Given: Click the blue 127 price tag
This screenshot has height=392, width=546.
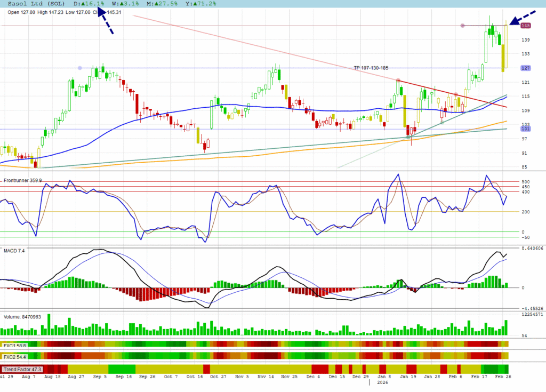Looking at the screenshot, I should 525,68.
